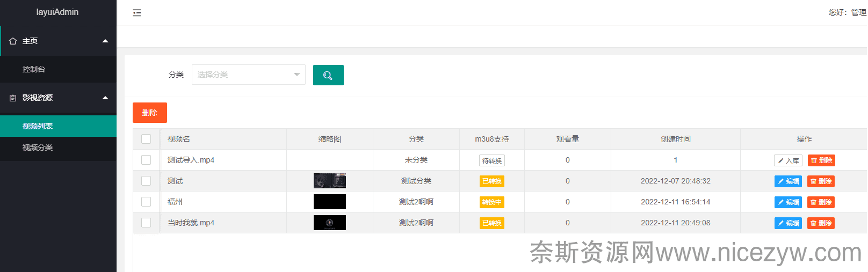Toggle the sidebar collapse icon
Image resolution: width=868 pixels, height=272 pixels.
click(137, 13)
